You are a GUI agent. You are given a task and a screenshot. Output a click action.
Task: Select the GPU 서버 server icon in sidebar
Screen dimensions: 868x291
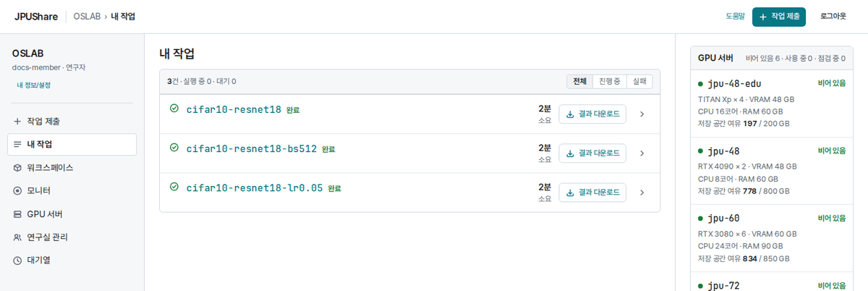coord(17,214)
